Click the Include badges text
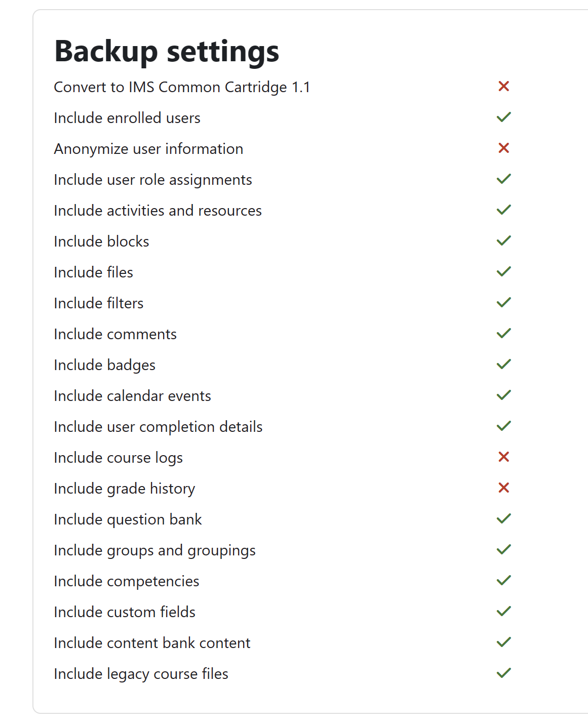The image size is (588, 726). pyautogui.click(x=105, y=365)
